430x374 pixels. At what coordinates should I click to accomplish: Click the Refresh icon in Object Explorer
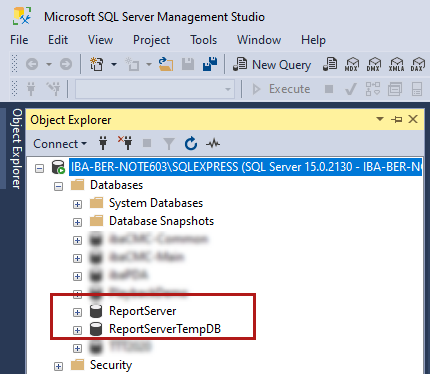point(191,144)
